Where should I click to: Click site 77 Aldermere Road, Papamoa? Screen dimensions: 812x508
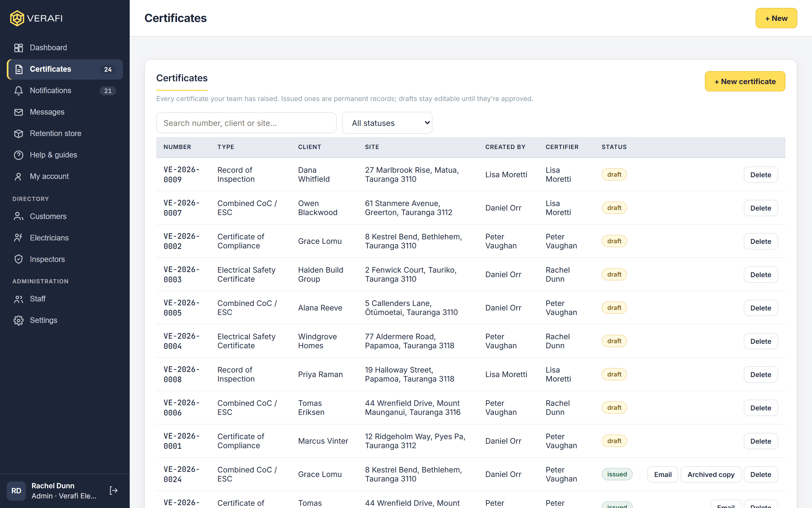coord(409,341)
